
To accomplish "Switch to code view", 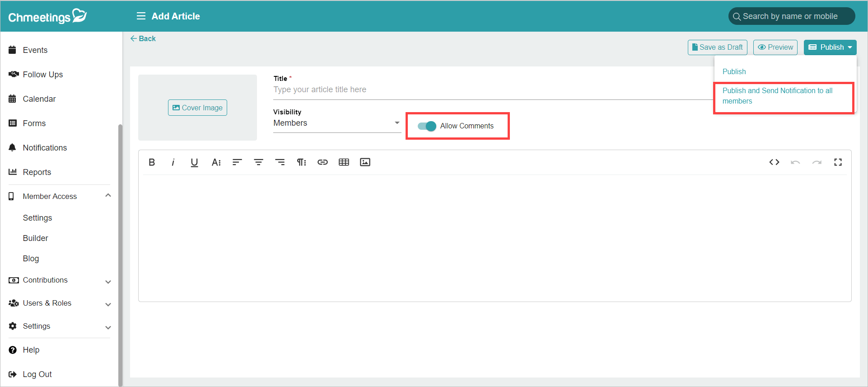I will click(774, 162).
